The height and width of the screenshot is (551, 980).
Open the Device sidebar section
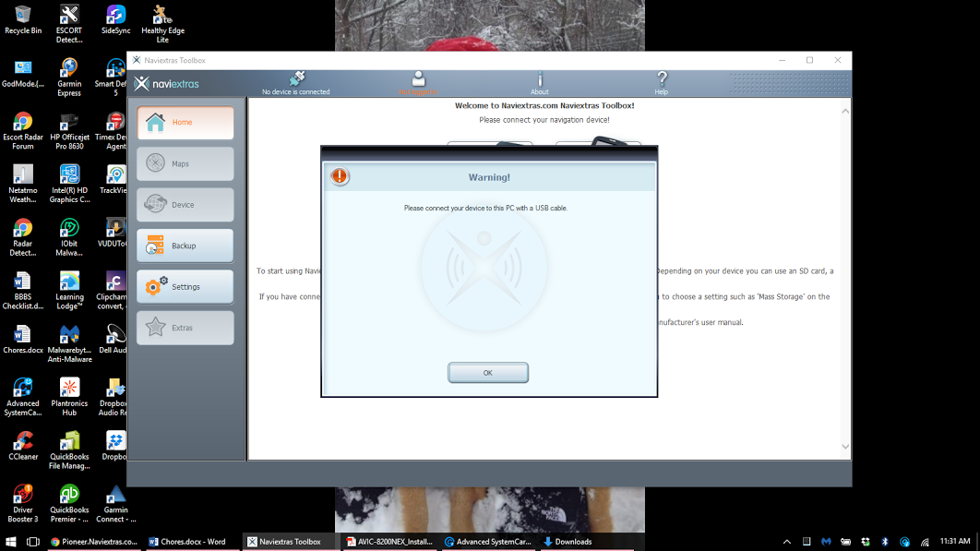coord(185,205)
